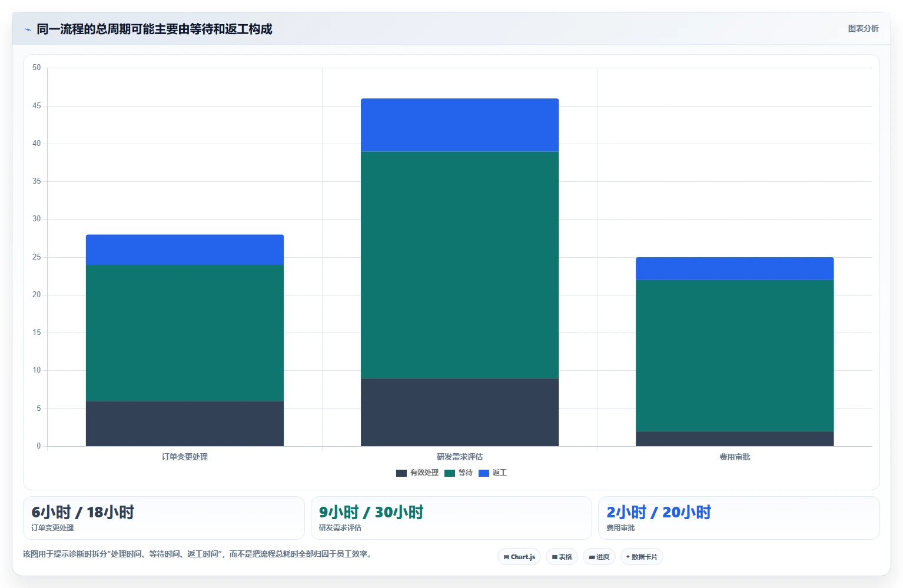The image size is (903, 588).
Task: Click the dark 有效处理 segment of 研发需求评估 bar
Action: pos(460,412)
